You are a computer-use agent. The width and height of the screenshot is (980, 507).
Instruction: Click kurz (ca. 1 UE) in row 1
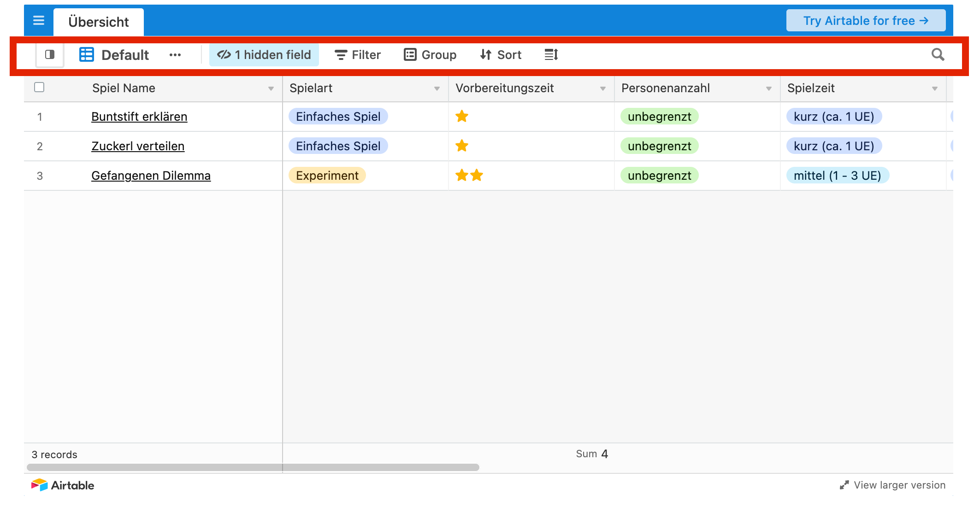pyautogui.click(x=834, y=117)
